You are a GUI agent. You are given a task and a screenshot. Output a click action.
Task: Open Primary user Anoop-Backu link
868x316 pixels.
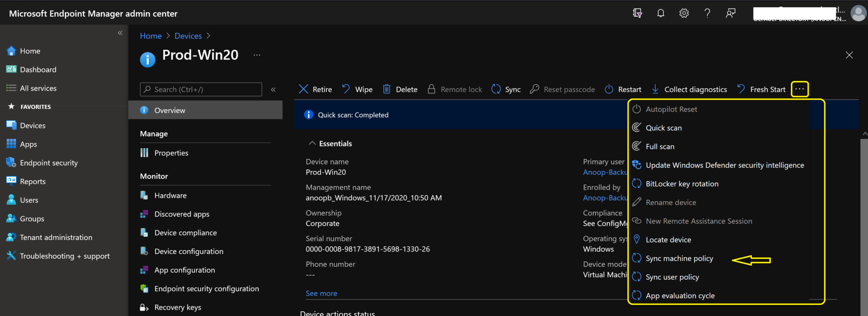click(605, 172)
